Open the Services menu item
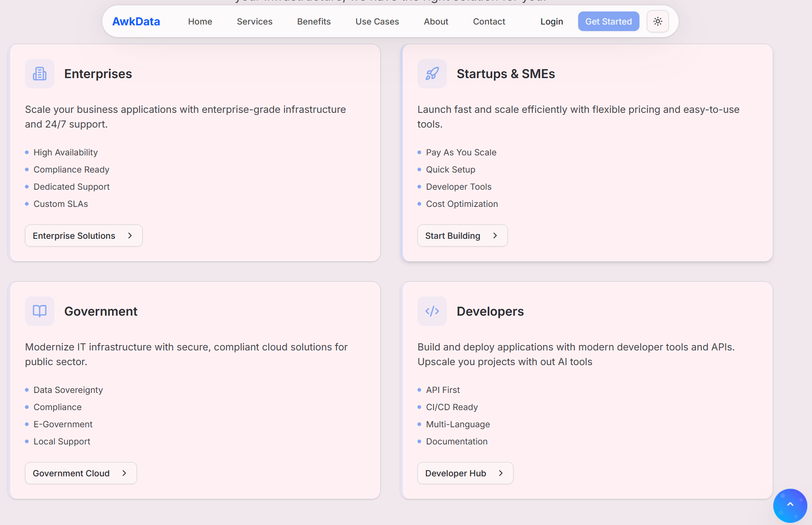 click(254, 21)
